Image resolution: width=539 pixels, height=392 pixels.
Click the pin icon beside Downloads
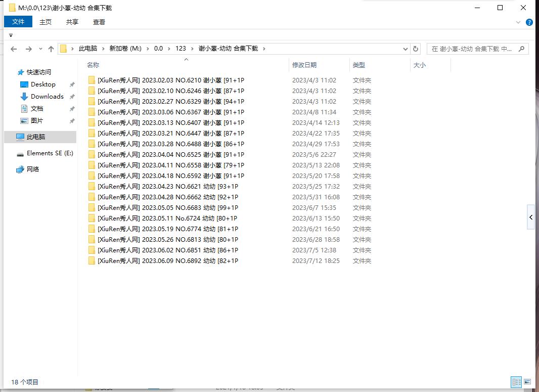[x=72, y=97]
